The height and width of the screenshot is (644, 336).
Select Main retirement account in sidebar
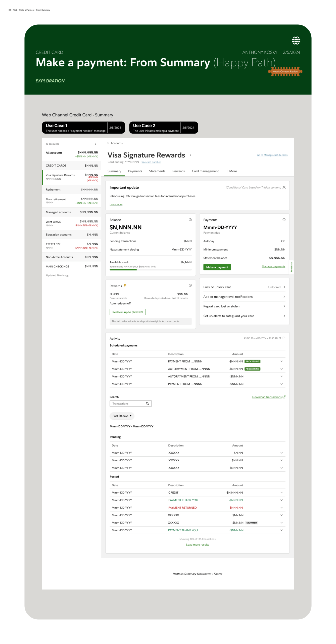(72, 201)
